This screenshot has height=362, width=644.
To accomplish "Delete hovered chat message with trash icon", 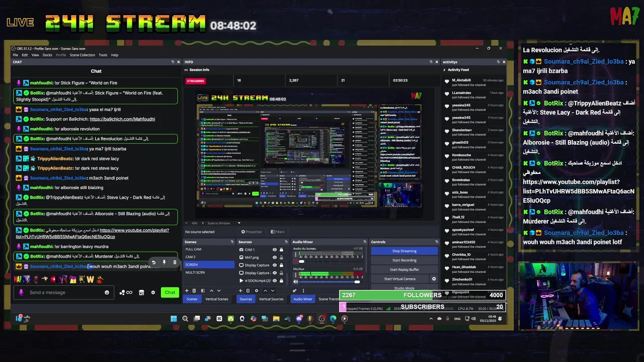I will click(175, 262).
